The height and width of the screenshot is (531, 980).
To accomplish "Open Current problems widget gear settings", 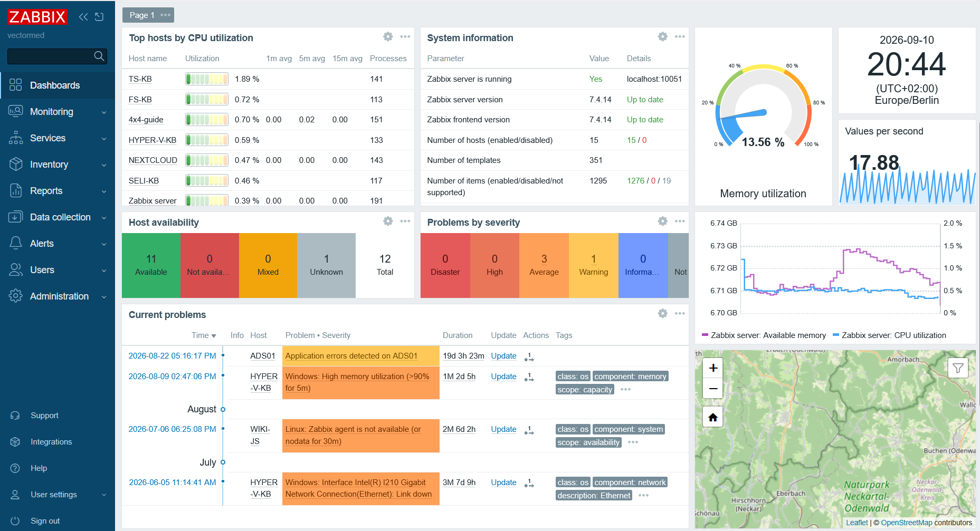I will 663,314.
